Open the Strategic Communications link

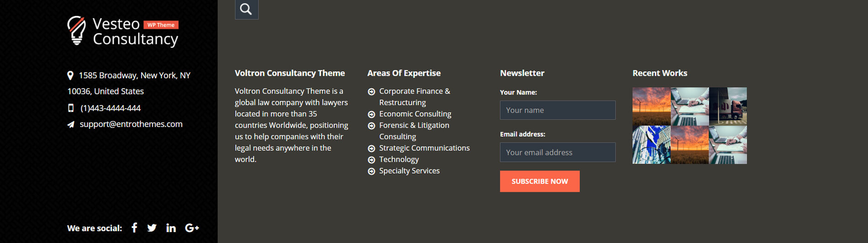[424, 148]
